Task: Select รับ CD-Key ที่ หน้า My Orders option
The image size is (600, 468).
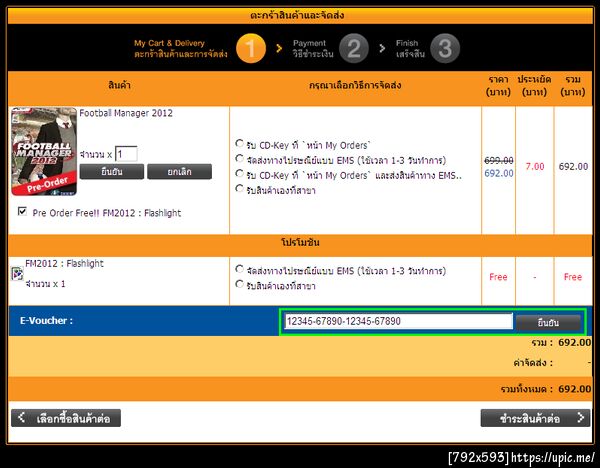Action: (x=240, y=143)
